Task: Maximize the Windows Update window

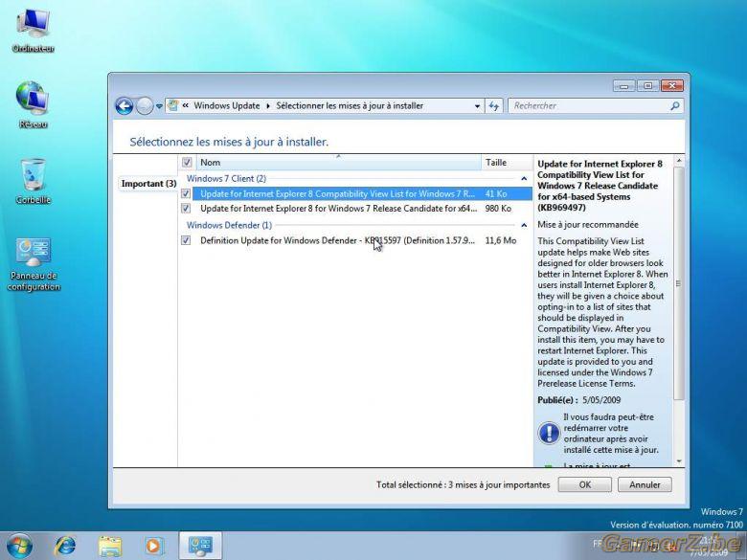Action: click(x=647, y=86)
